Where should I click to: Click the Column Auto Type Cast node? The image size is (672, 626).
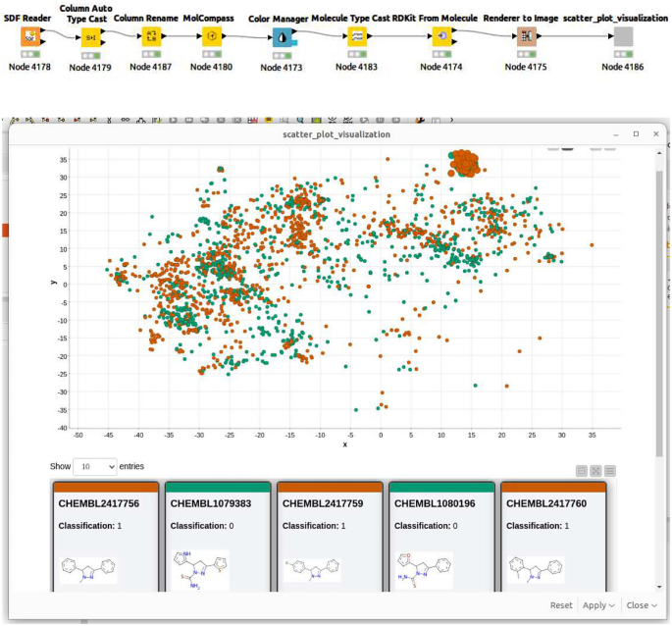[90, 37]
